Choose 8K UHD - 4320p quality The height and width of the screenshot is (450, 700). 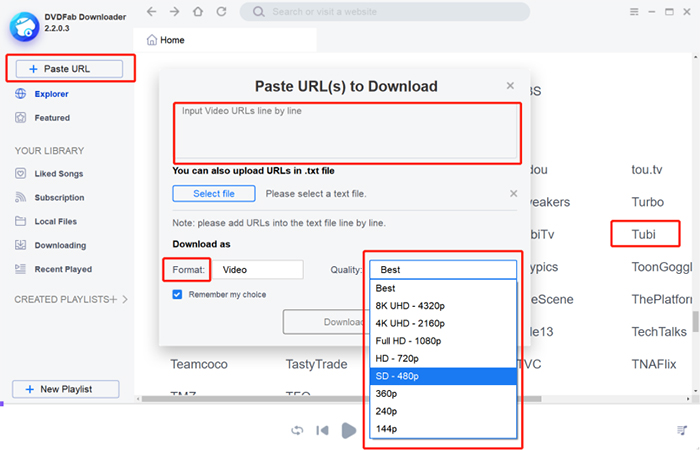(443, 306)
